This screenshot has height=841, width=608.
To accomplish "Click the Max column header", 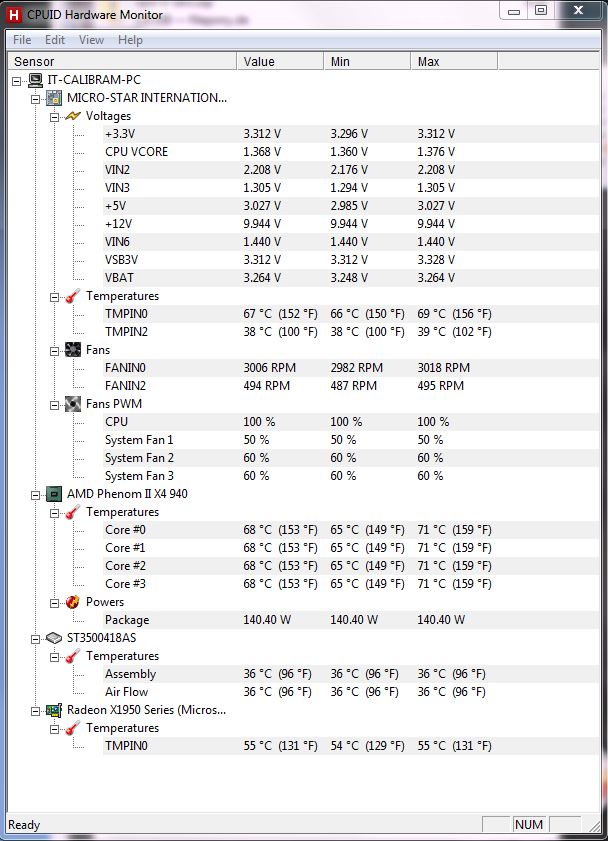I will 455,61.
